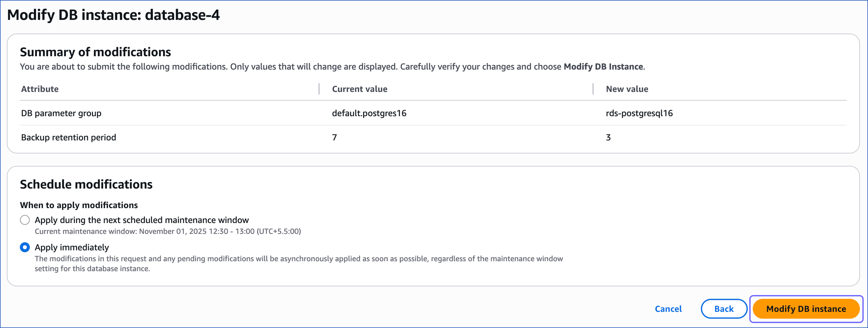Click the new value rds-postgresql16
The image size is (868, 328).
click(x=639, y=113)
